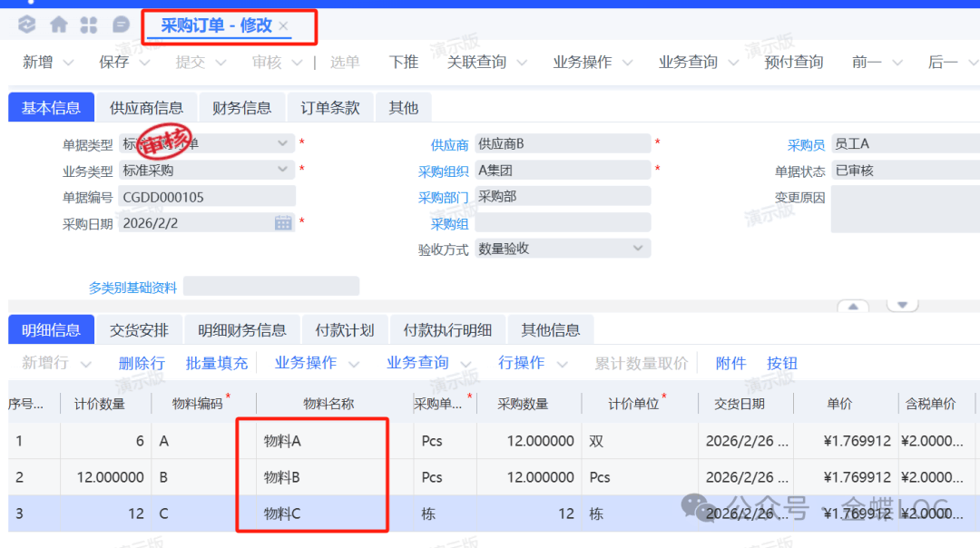Switch to the 付款计划 tab
Image resolution: width=980 pixels, height=548 pixels.
(x=344, y=330)
